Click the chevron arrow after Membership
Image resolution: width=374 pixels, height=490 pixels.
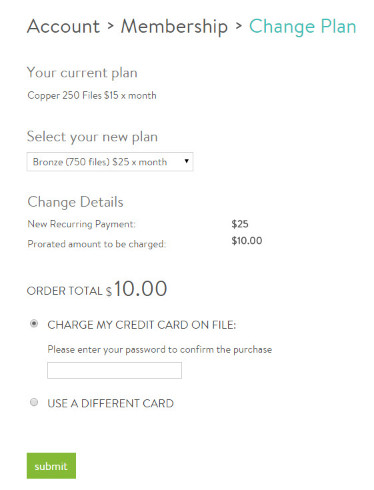click(x=238, y=25)
